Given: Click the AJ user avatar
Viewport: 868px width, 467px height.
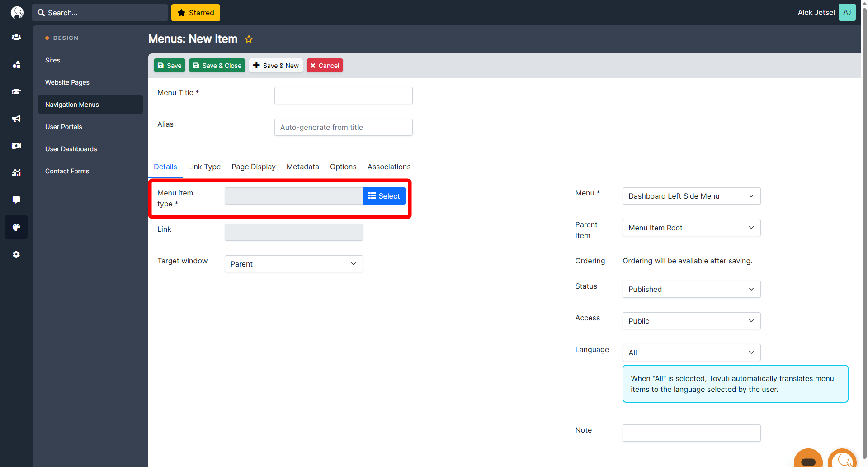Looking at the screenshot, I should 847,12.
